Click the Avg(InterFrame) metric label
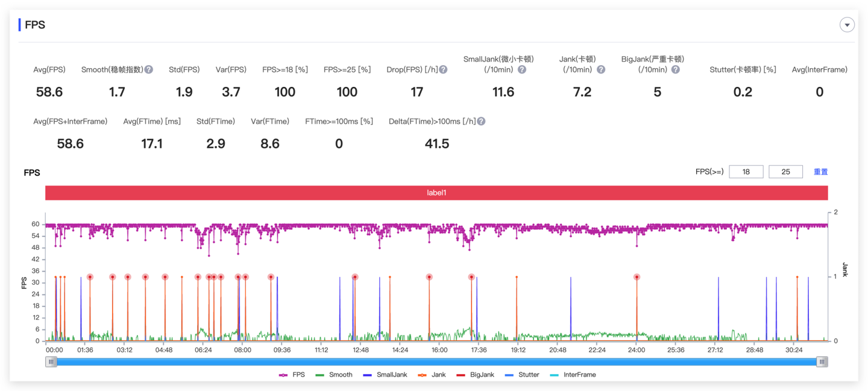 pos(820,69)
